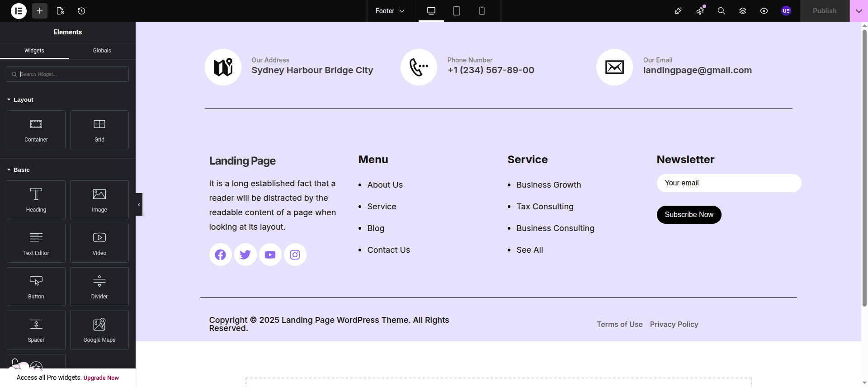Switch to tablet responsive view
The width and height of the screenshot is (868, 387).
[x=457, y=11]
